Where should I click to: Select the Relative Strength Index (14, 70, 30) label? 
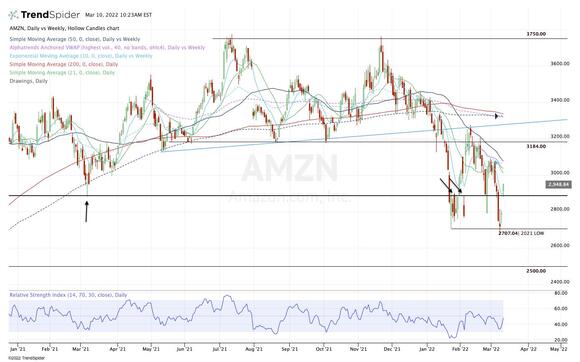(68, 295)
